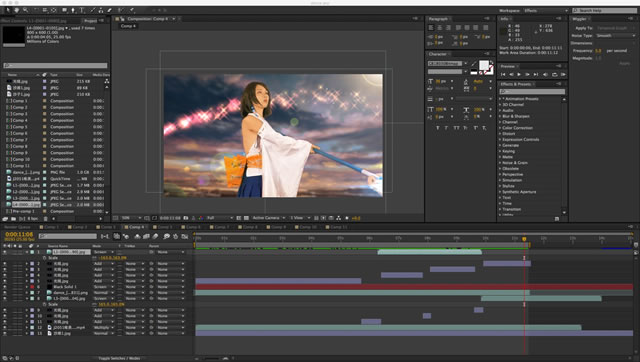Select the Selection arrow tool
640x362 pixels.
(8, 10)
